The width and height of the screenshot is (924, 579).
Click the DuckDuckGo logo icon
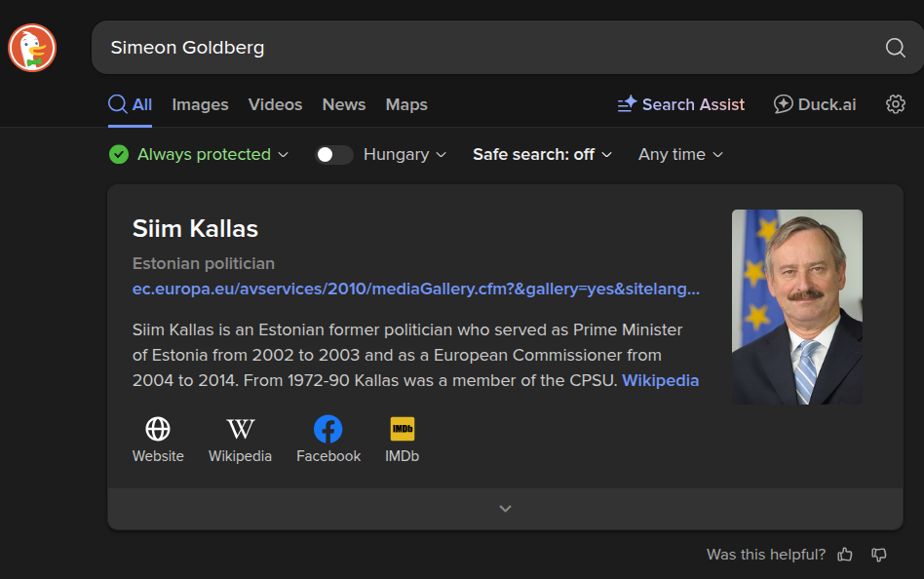tap(32, 48)
